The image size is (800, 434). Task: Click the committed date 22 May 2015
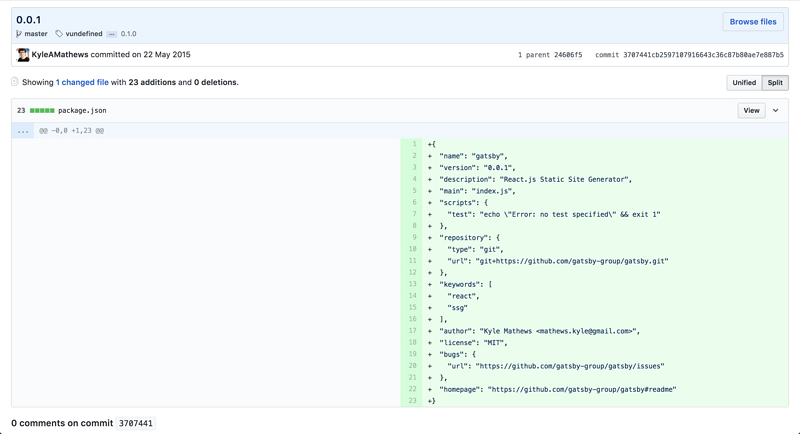coord(166,55)
